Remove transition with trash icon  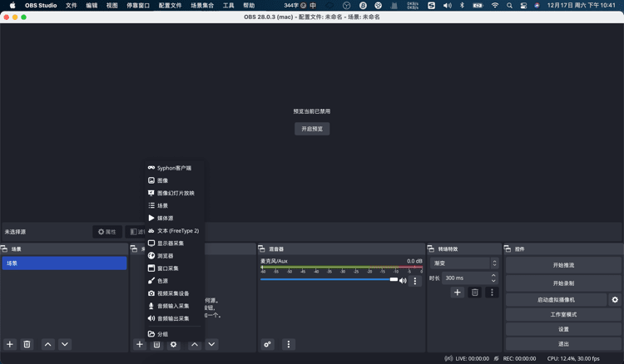pos(475,293)
